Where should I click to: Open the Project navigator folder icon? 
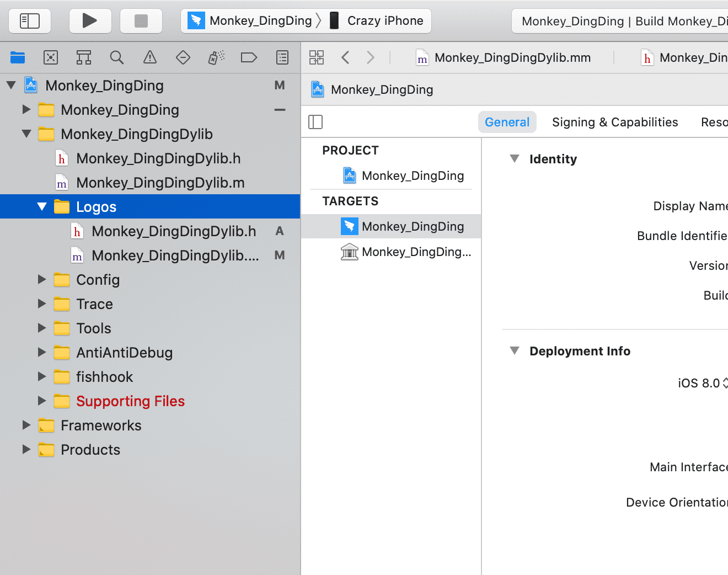point(18,57)
